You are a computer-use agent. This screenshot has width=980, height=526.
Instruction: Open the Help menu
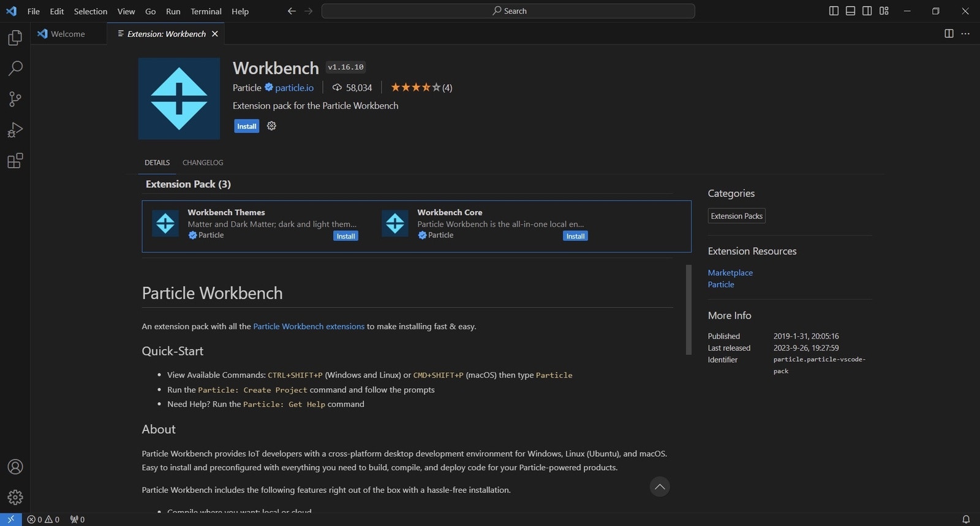(240, 11)
